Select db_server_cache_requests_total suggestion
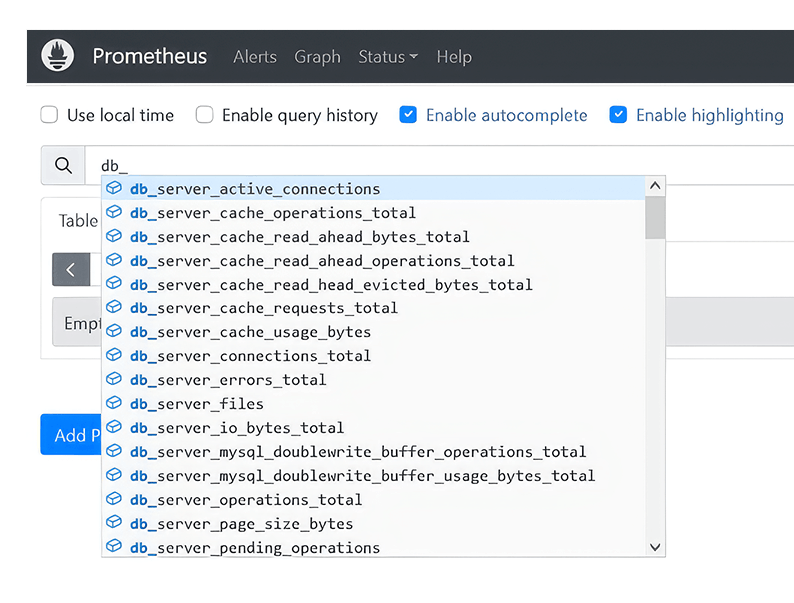794x603 pixels. (374, 308)
